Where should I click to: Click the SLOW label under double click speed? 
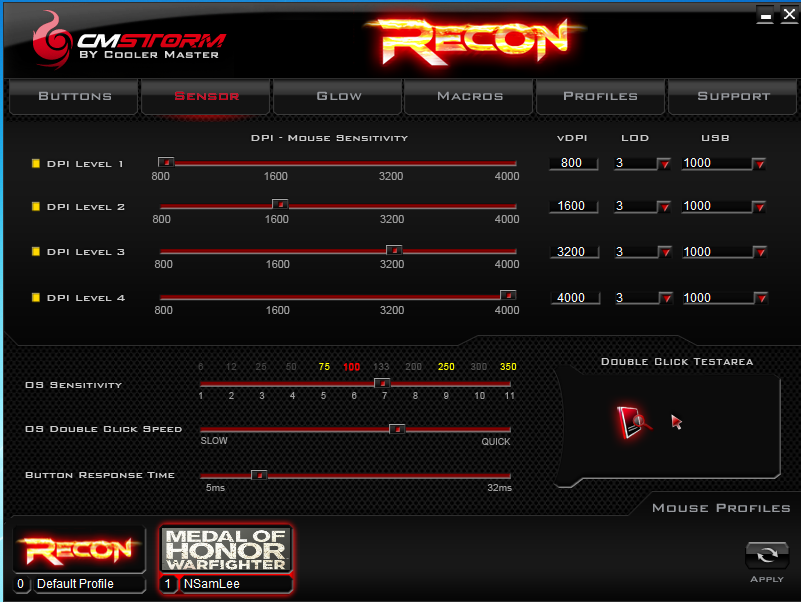(214, 441)
